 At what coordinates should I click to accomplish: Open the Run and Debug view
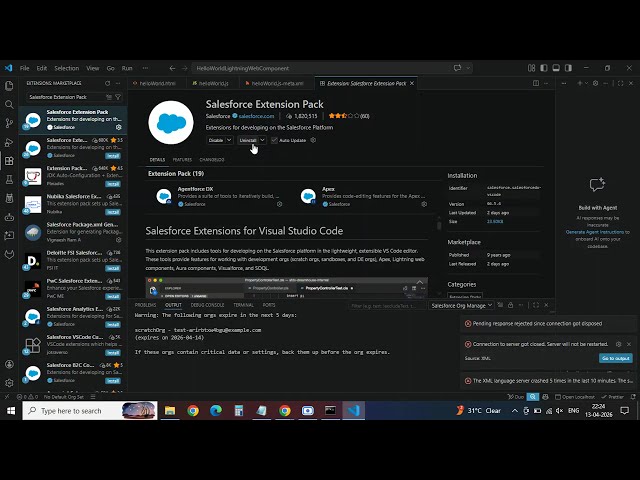(x=9, y=142)
